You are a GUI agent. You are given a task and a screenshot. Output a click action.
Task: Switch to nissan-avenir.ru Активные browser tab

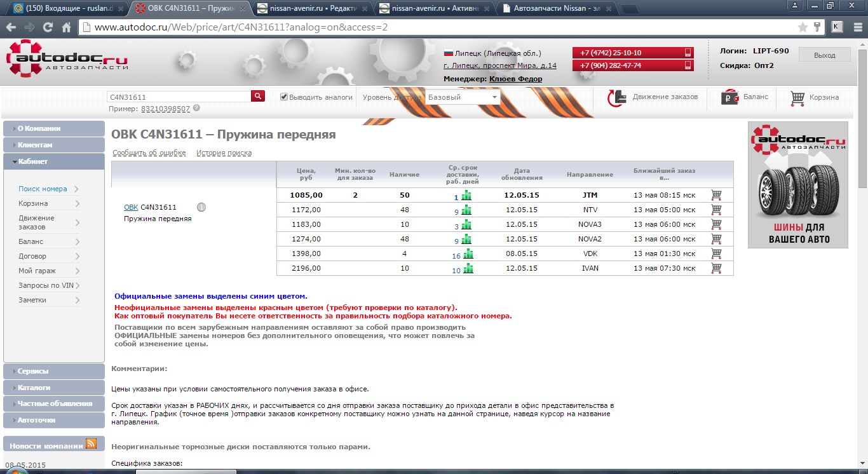coord(434,8)
